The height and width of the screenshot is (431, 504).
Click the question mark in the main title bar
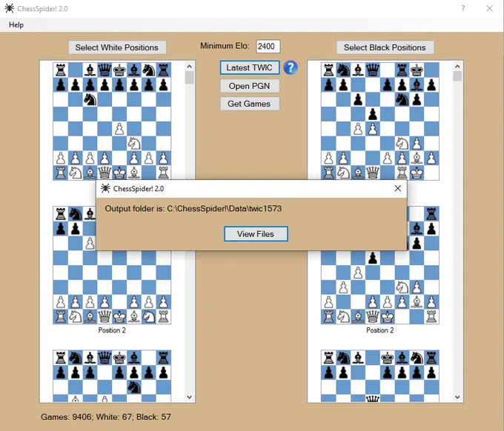pos(462,8)
